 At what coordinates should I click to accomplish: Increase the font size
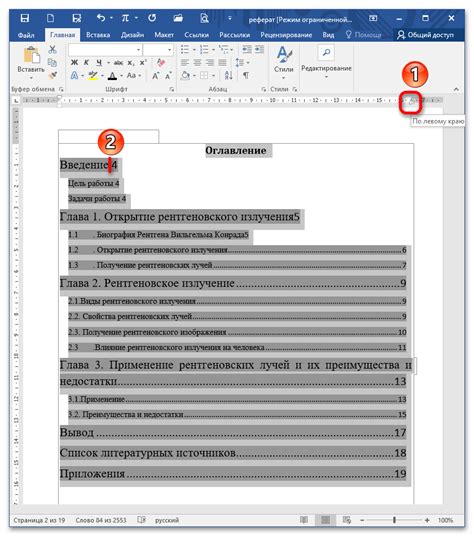155,76
